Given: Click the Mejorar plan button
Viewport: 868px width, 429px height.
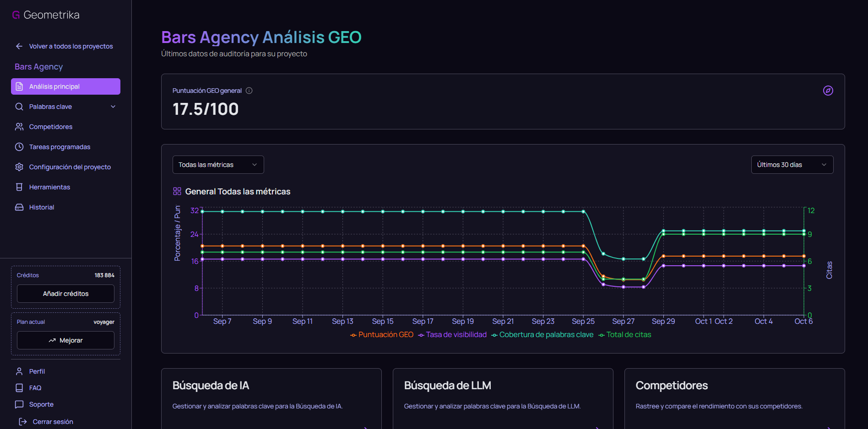Looking at the screenshot, I should [65, 340].
